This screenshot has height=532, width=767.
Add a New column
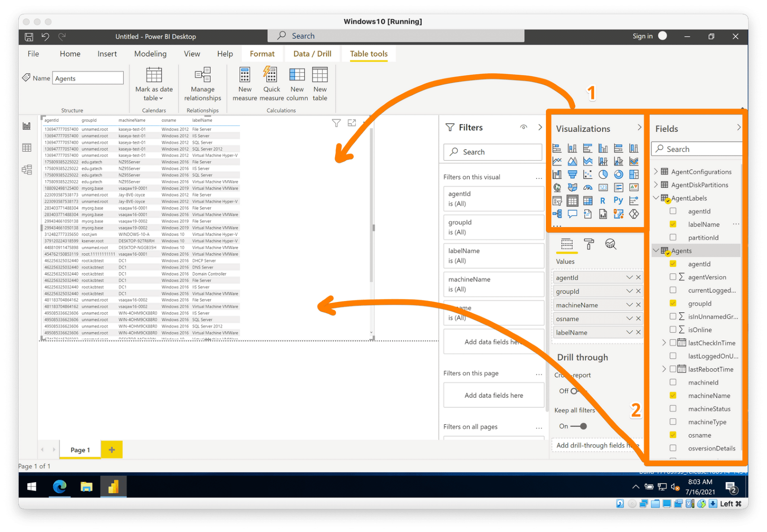coord(297,84)
